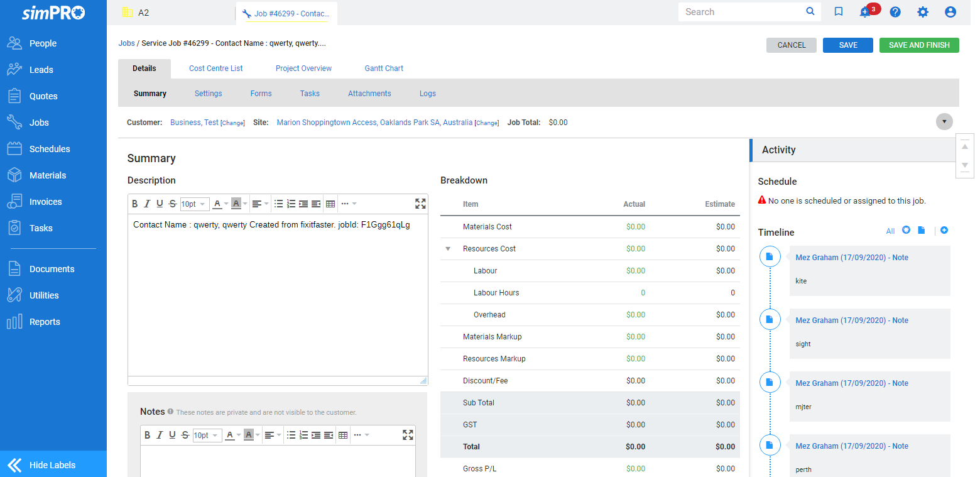The image size is (980, 477).
Task: Click the Save and Finish button
Action: click(919, 45)
